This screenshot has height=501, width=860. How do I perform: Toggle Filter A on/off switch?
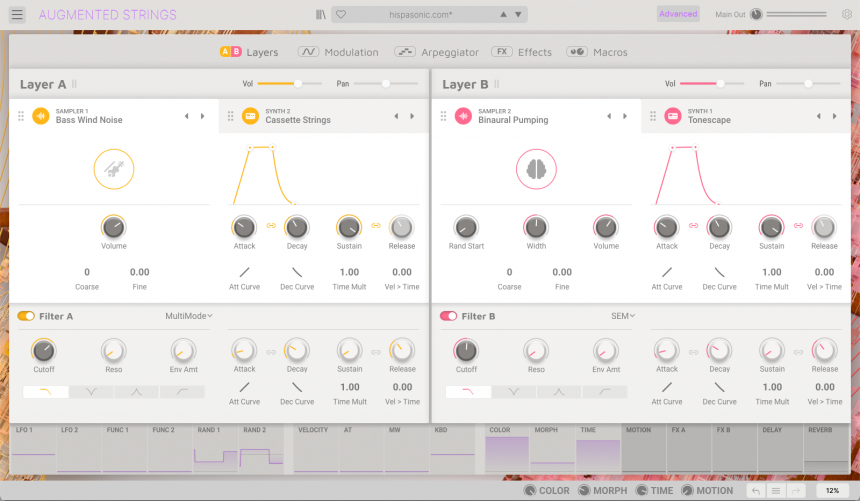point(26,316)
